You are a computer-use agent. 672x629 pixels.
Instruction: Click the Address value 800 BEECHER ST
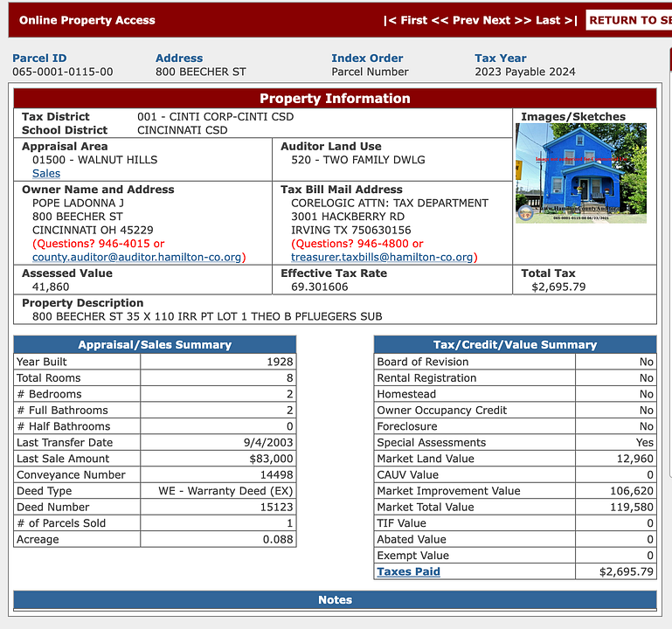201,72
